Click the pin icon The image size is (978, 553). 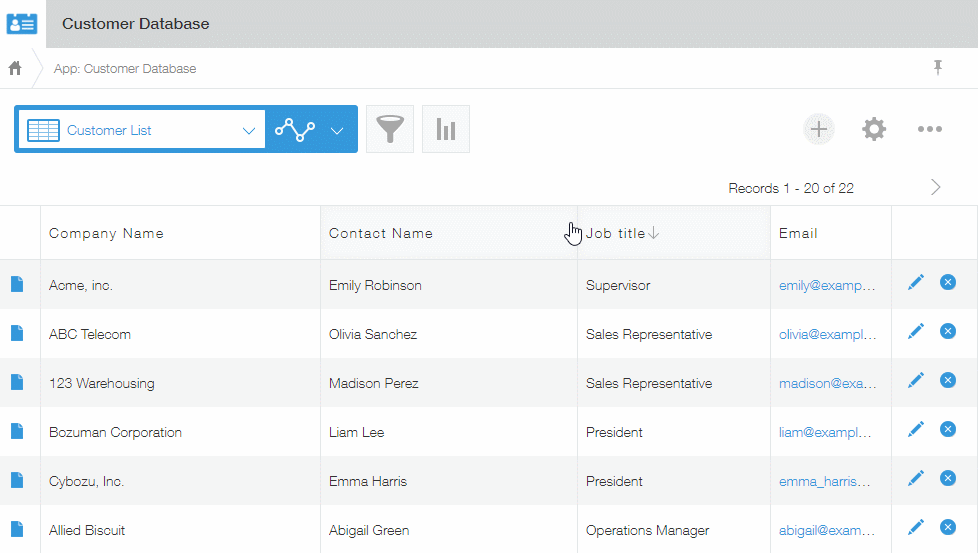point(938,67)
